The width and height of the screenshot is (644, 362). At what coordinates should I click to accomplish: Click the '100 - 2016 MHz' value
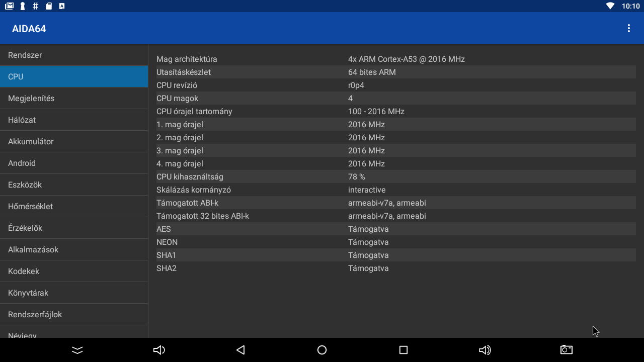pyautogui.click(x=376, y=111)
